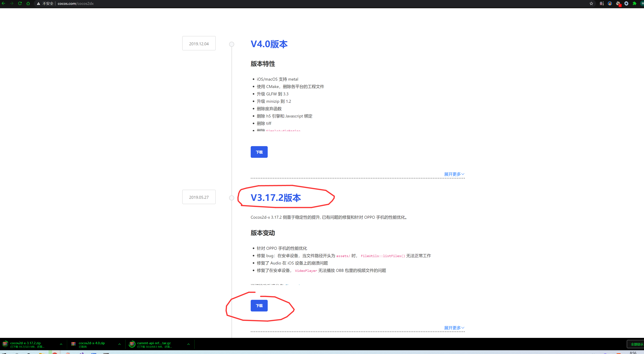The image size is (644, 354).
Task: Show all downloads with 全部显示
Action: pos(636,344)
